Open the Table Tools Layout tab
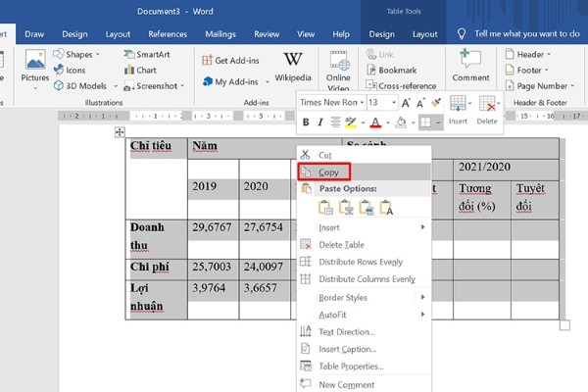This screenshot has width=588, height=392. [425, 34]
